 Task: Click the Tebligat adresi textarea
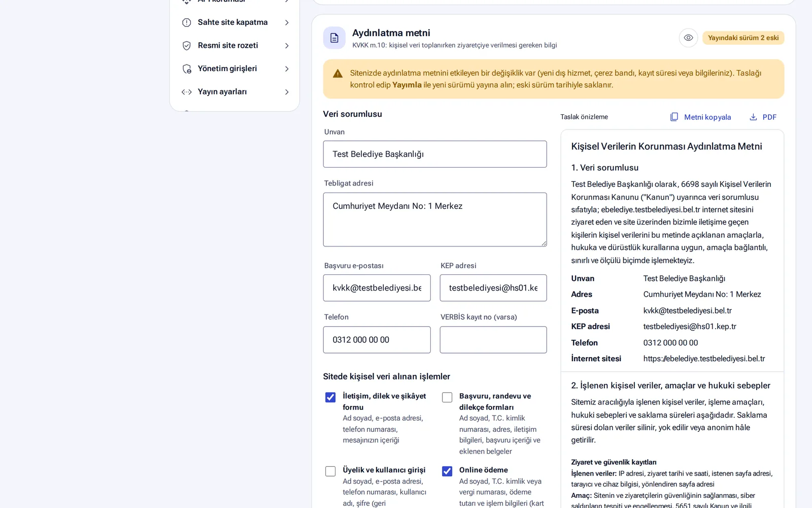click(x=435, y=219)
